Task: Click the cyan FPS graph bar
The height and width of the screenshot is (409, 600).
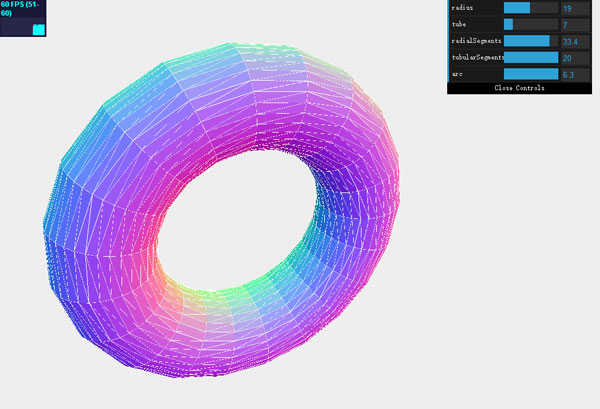Action: pyautogui.click(x=39, y=29)
